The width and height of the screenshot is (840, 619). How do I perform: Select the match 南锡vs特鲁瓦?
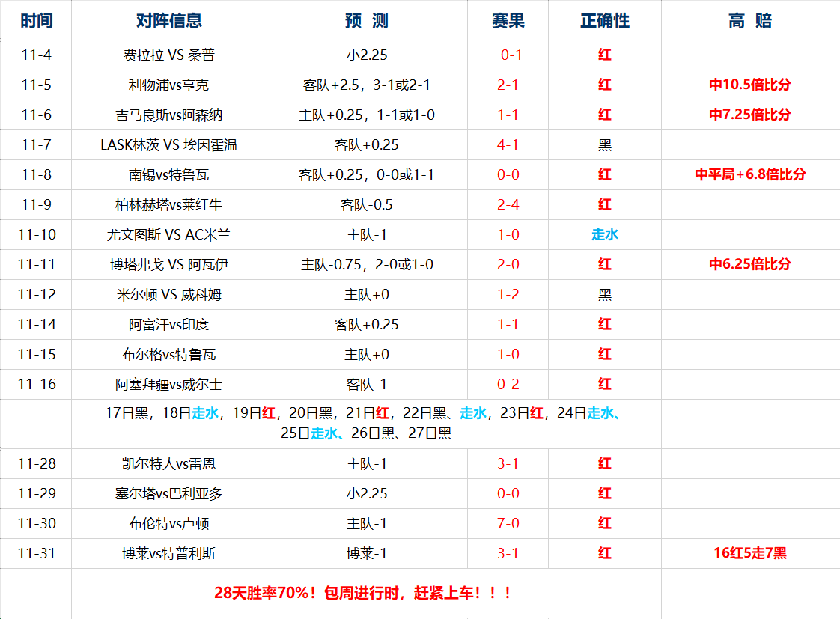pos(168,174)
